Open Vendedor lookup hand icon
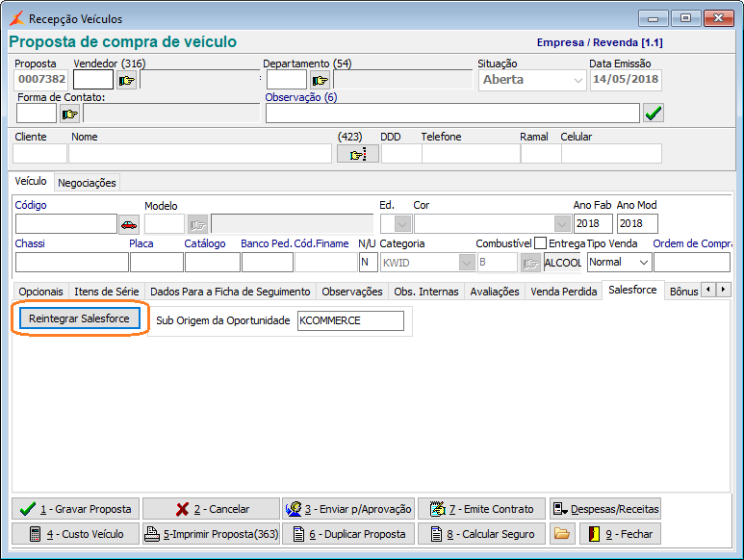This screenshot has height=560, width=744. (127, 80)
